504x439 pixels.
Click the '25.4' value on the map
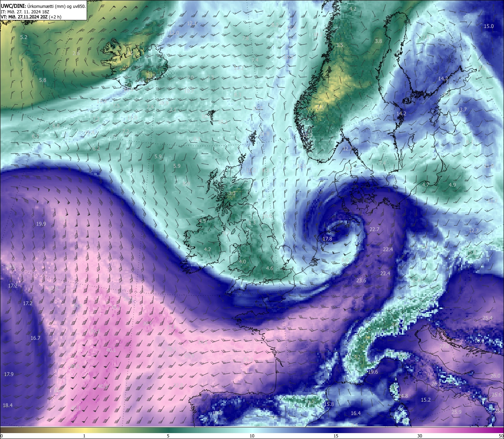click(x=487, y=318)
